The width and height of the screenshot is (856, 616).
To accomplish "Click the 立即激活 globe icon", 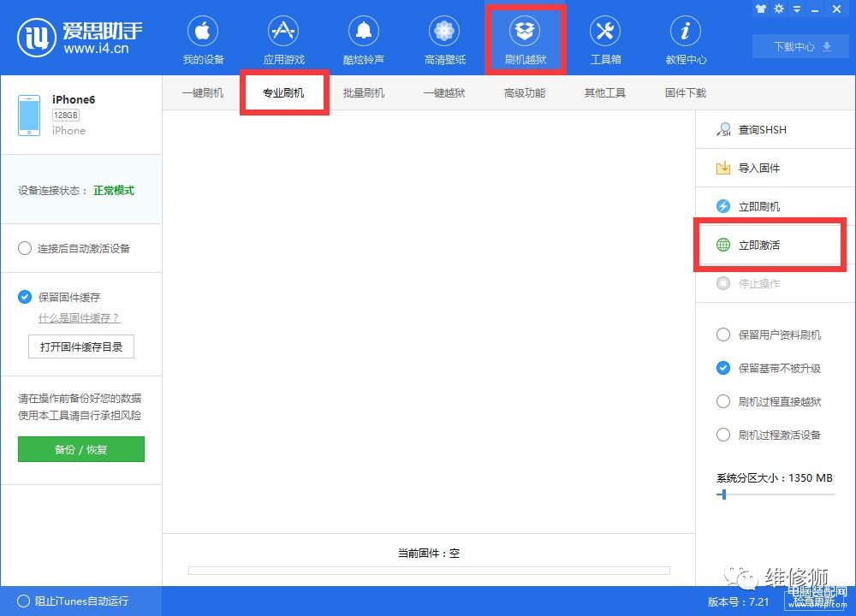I will point(722,245).
